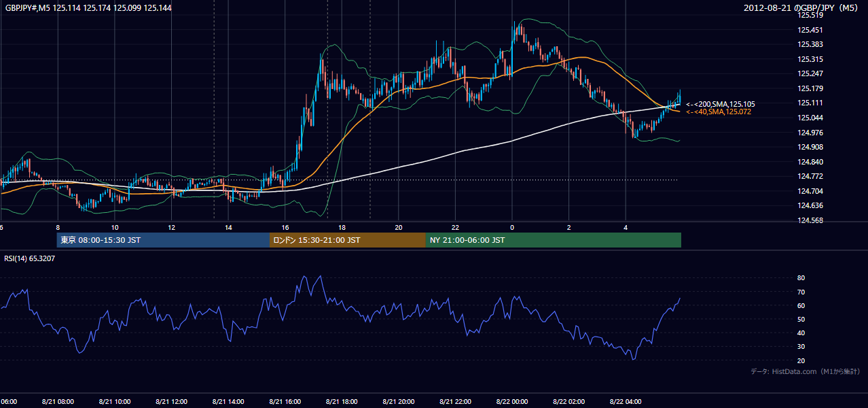This screenshot has height=408, width=868.
Task: Click price axis value 124.976
Action: (810, 133)
